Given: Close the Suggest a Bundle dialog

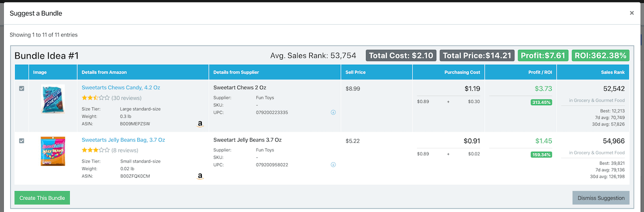Looking at the screenshot, I should [632, 13].
